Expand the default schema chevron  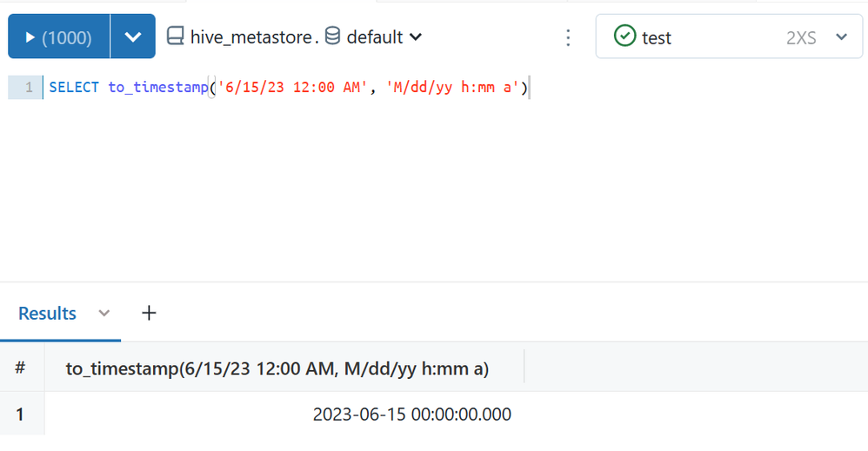[416, 37]
